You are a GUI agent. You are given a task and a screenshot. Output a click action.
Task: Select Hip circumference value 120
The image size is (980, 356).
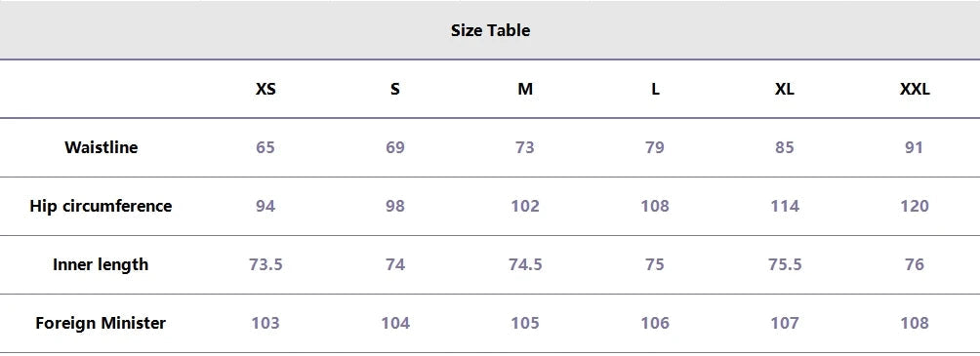(915, 206)
